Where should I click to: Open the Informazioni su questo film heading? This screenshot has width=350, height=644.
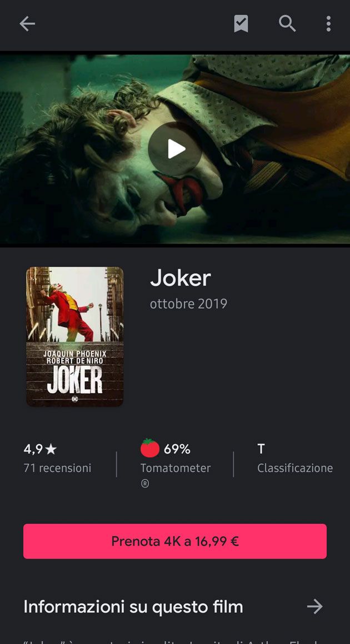tap(133, 607)
